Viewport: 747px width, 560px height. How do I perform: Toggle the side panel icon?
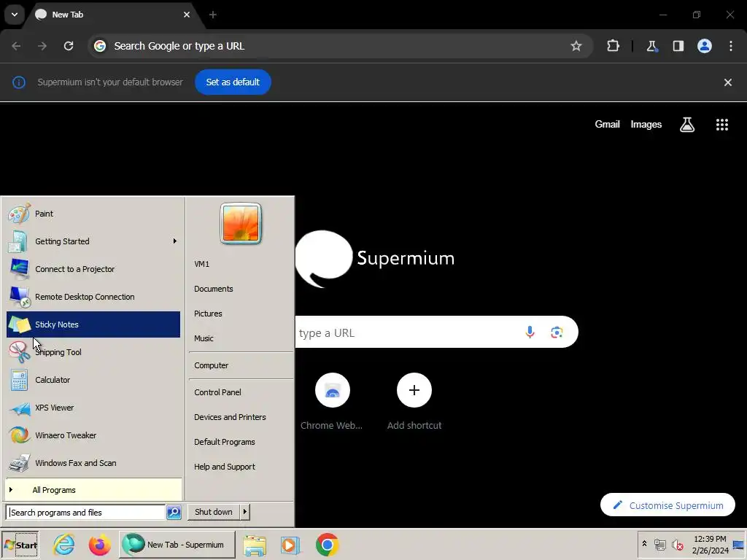(x=678, y=46)
